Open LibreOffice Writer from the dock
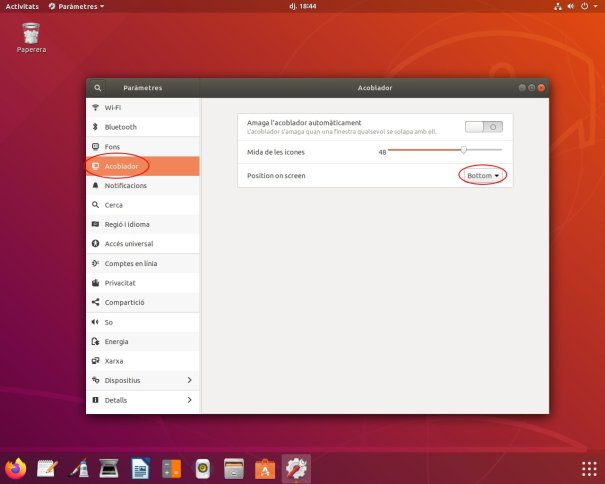Viewport: 605px width, 484px height. (140, 469)
